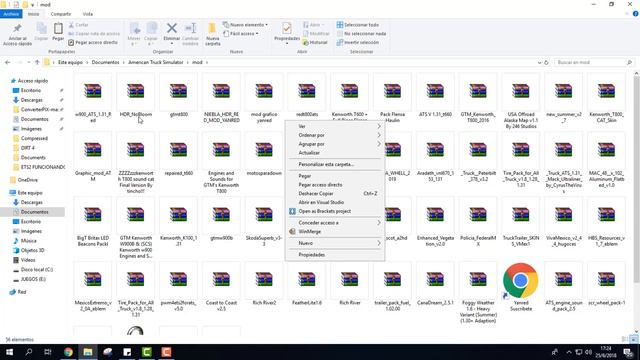Choose Propiedades in context menu
The image size is (640, 360).
[x=335, y=255]
